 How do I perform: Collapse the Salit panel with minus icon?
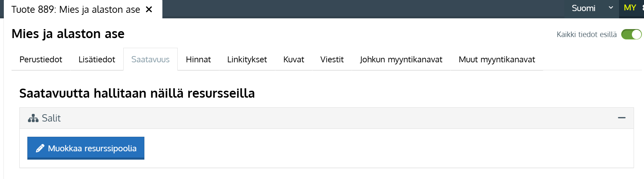(x=621, y=118)
